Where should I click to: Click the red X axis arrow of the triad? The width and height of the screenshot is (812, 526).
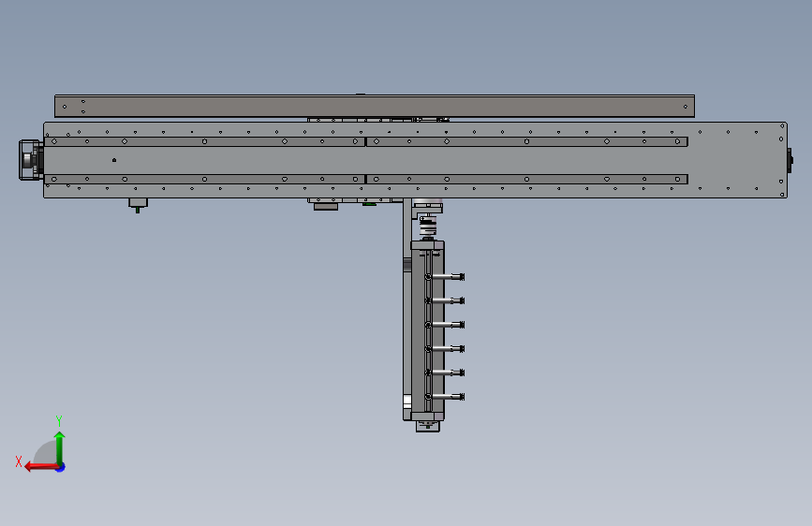(x=41, y=467)
